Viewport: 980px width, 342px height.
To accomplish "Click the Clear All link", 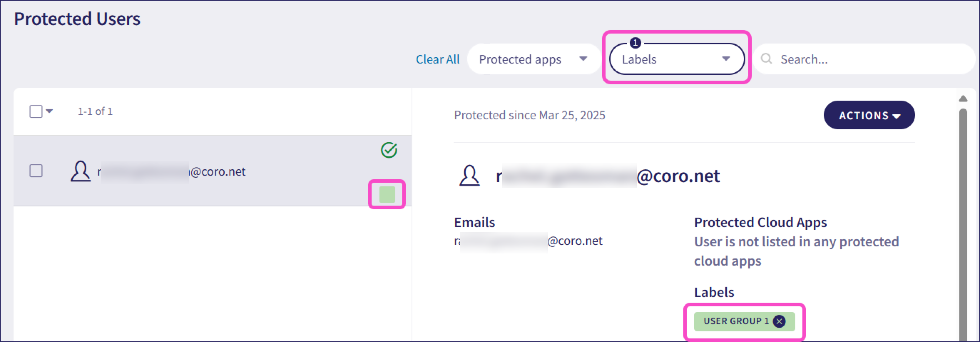I will coord(438,59).
